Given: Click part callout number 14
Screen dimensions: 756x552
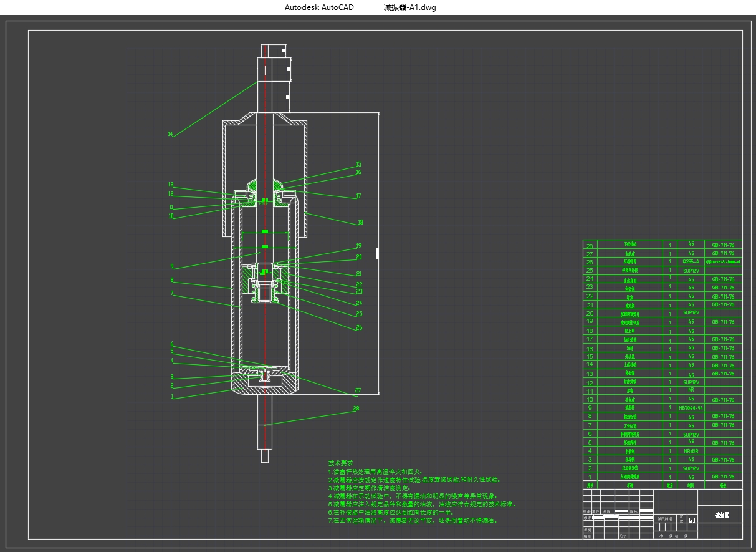Looking at the screenshot, I should click(x=170, y=134).
